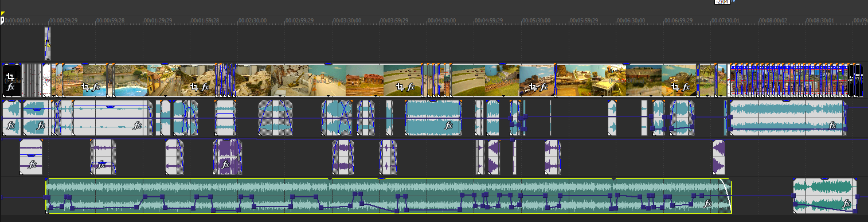Click the -2:04 offset label above ruler
The height and width of the screenshot is (222, 868).
[722, 2]
